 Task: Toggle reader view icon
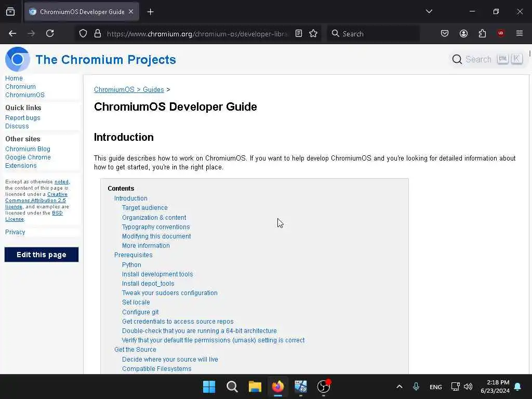coord(299,33)
